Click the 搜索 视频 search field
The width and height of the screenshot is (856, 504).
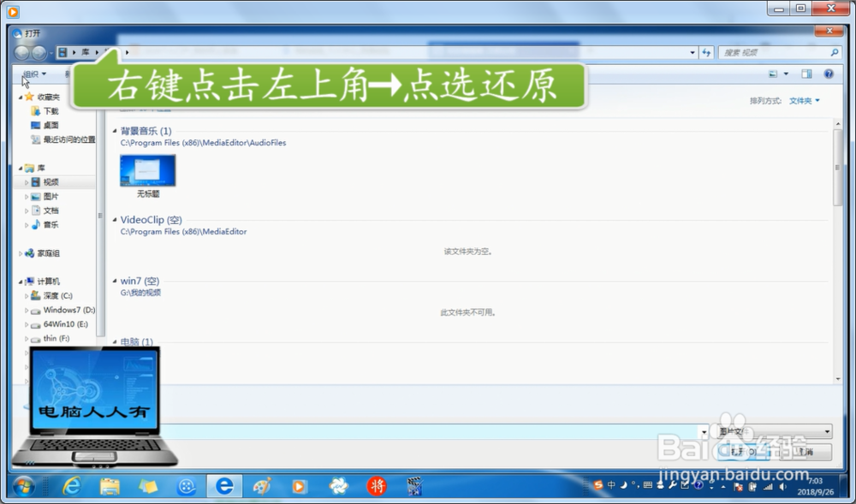pyautogui.click(x=779, y=52)
